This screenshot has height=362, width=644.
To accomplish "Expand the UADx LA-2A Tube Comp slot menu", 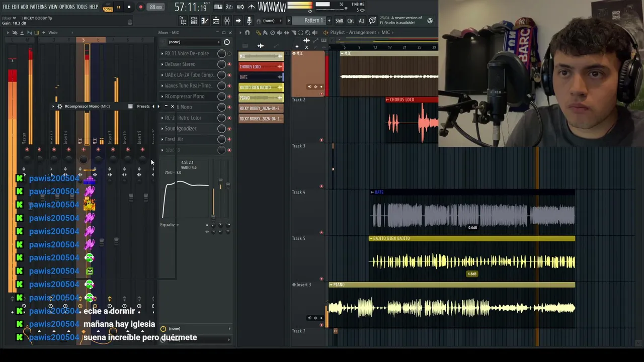I will 162,75.
